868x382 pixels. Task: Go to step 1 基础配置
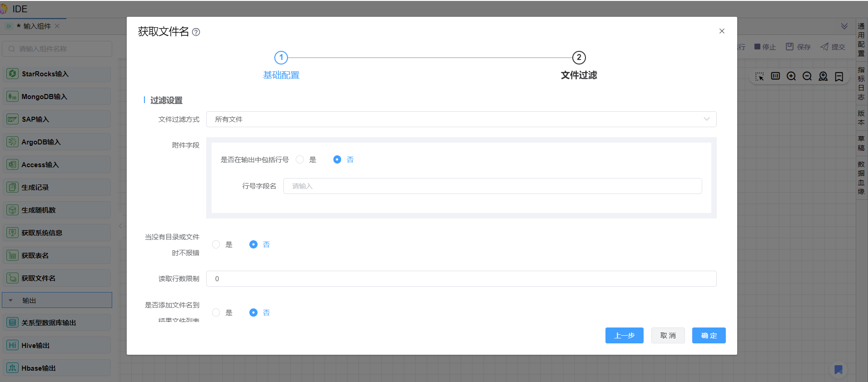[281, 58]
